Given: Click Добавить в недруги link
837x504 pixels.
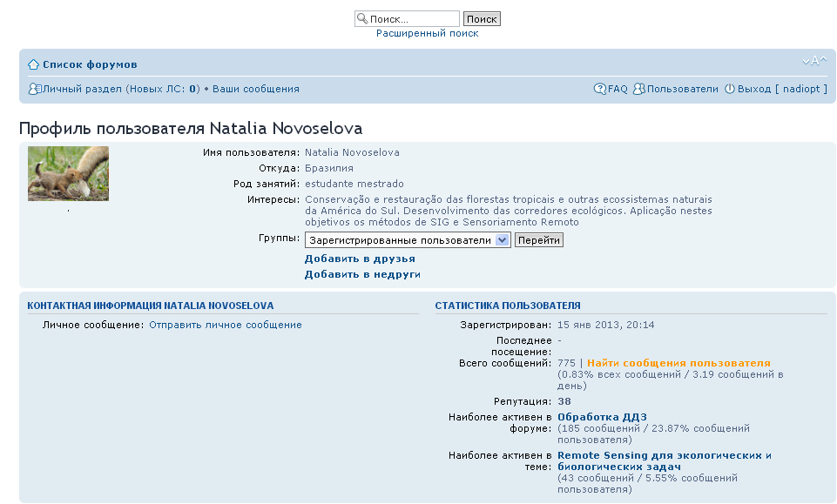Looking at the screenshot, I should tap(362, 274).
